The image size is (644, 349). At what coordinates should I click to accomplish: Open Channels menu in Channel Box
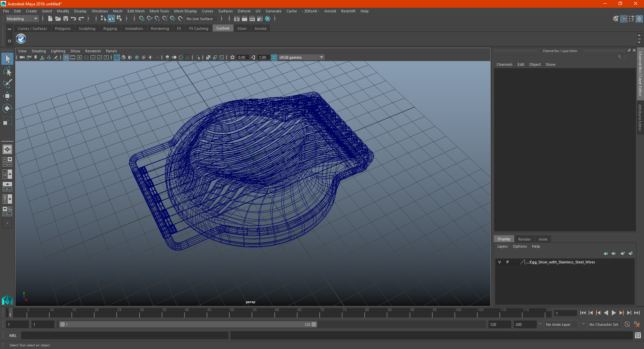tap(504, 64)
